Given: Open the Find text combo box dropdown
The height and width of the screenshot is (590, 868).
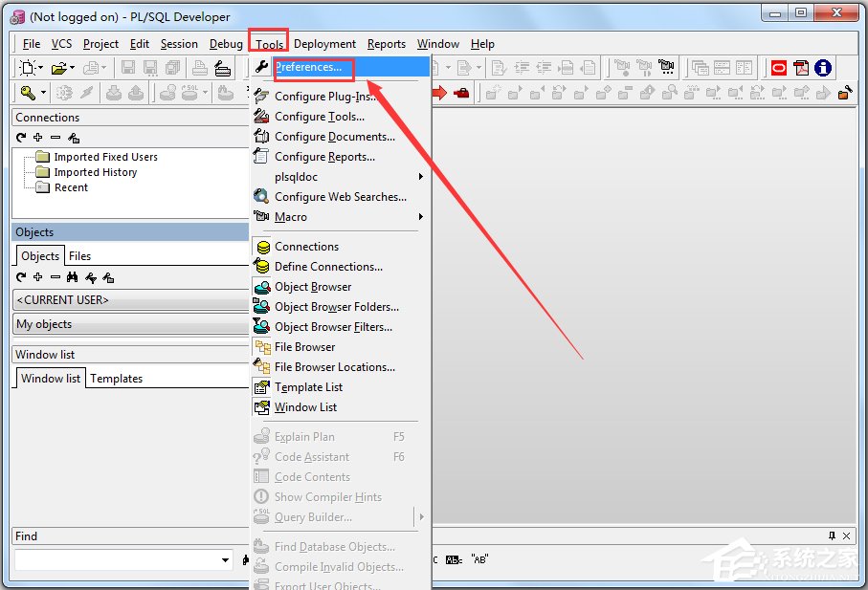Looking at the screenshot, I should (x=225, y=559).
